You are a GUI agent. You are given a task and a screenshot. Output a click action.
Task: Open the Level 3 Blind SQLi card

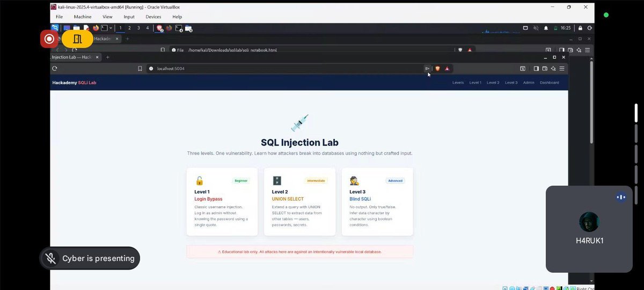tap(377, 201)
